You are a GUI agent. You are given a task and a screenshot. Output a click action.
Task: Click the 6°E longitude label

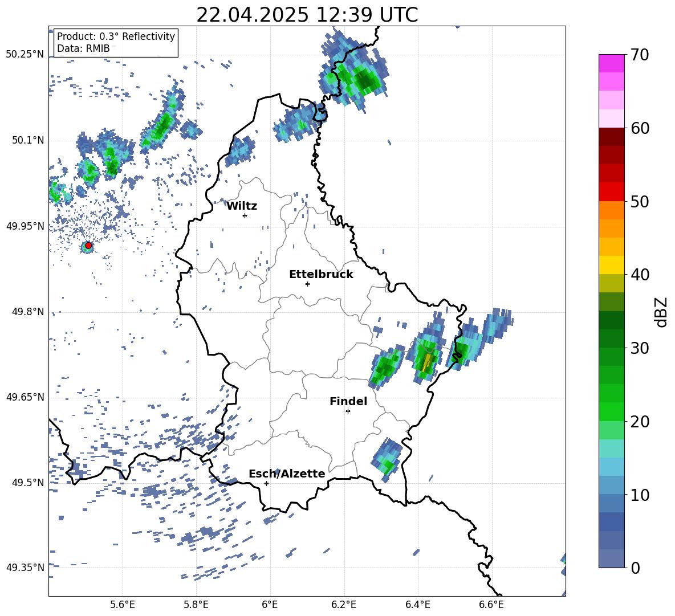coord(270,605)
